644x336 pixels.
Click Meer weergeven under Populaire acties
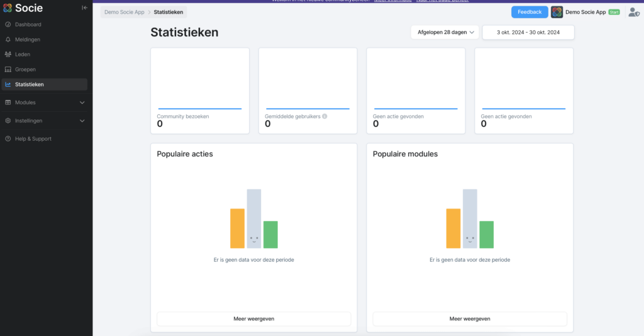pos(253,319)
